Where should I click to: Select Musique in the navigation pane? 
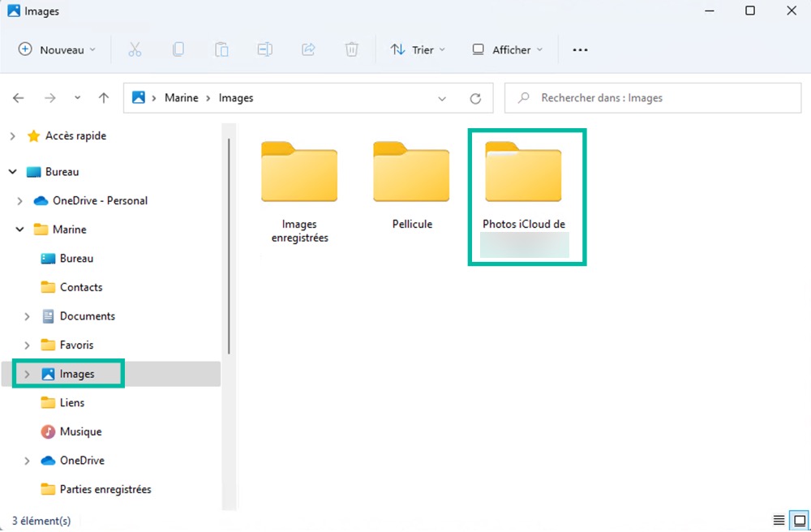point(80,431)
